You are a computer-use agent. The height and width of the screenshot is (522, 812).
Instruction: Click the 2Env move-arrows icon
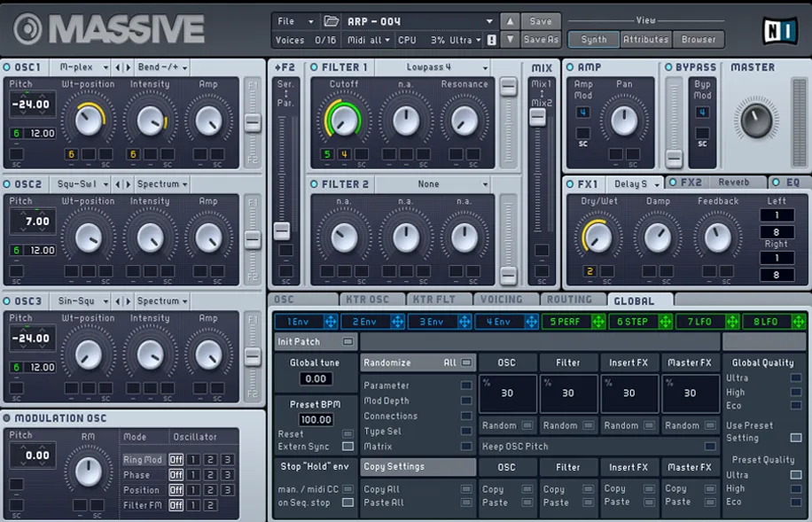(397, 322)
